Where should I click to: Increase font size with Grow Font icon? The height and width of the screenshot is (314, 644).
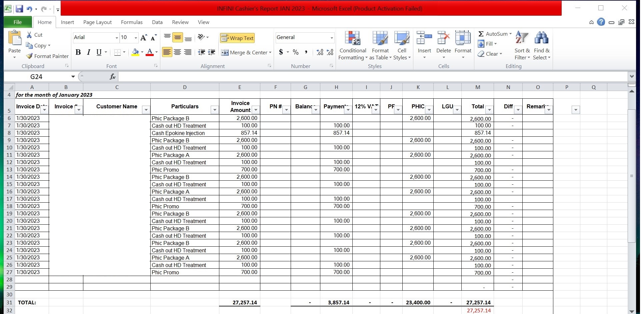coord(144,37)
